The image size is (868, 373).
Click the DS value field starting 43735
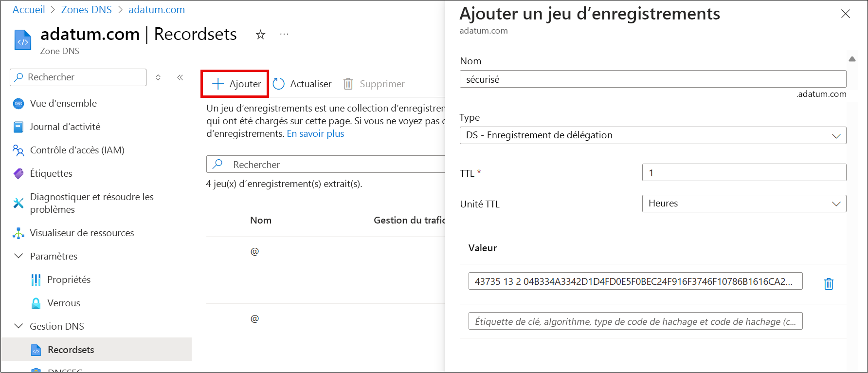click(x=635, y=281)
